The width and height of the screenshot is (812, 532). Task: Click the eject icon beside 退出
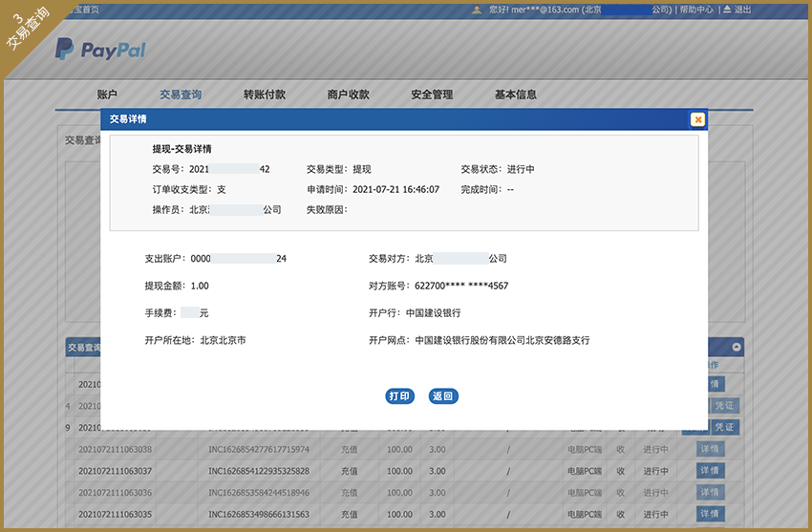click(727, 10)
